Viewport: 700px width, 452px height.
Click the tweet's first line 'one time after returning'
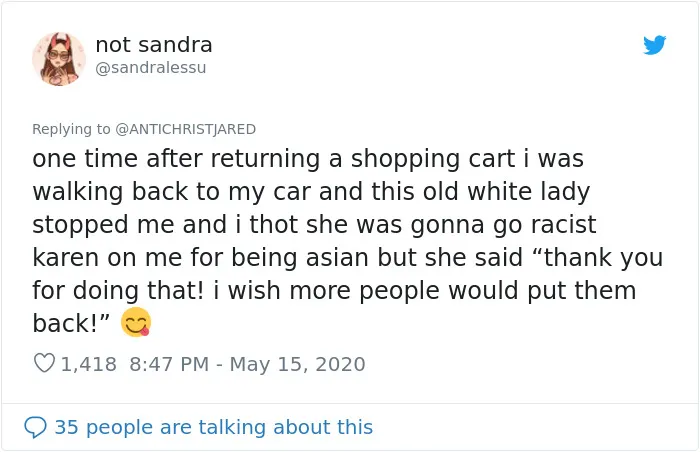[176, 159]
